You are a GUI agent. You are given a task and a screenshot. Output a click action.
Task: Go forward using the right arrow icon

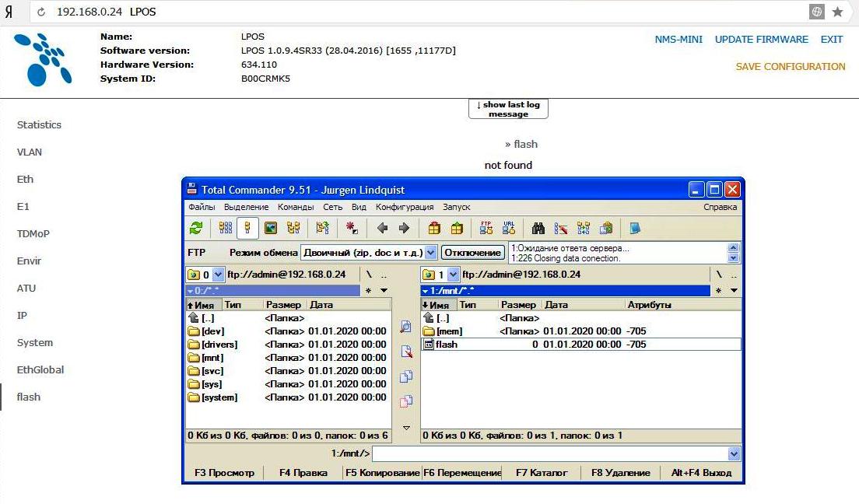(405, 228)
